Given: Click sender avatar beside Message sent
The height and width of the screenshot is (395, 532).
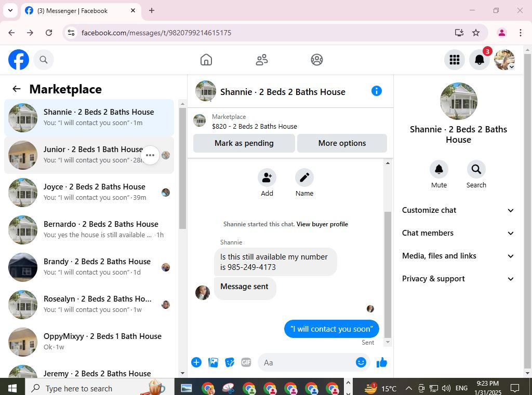Looking at the screenshot, I should point(203,292).
